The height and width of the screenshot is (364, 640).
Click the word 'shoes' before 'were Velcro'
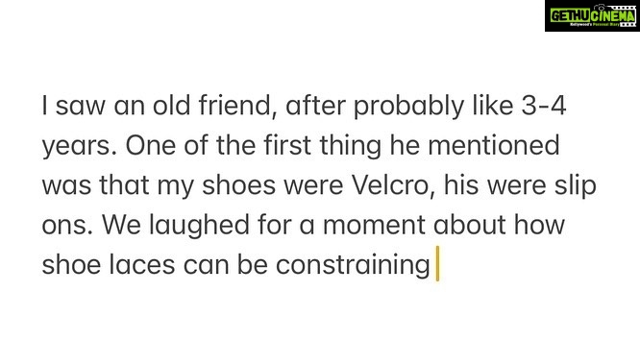click(238, 185)
